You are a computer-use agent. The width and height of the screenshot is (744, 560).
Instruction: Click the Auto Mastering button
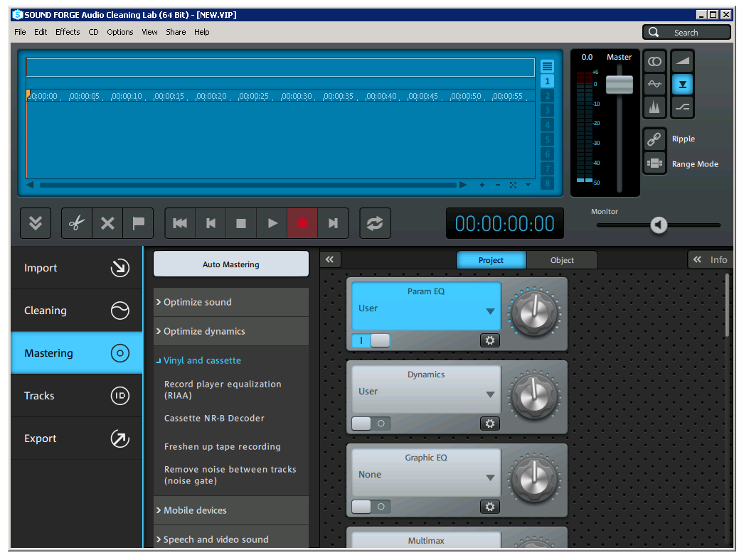231,264
